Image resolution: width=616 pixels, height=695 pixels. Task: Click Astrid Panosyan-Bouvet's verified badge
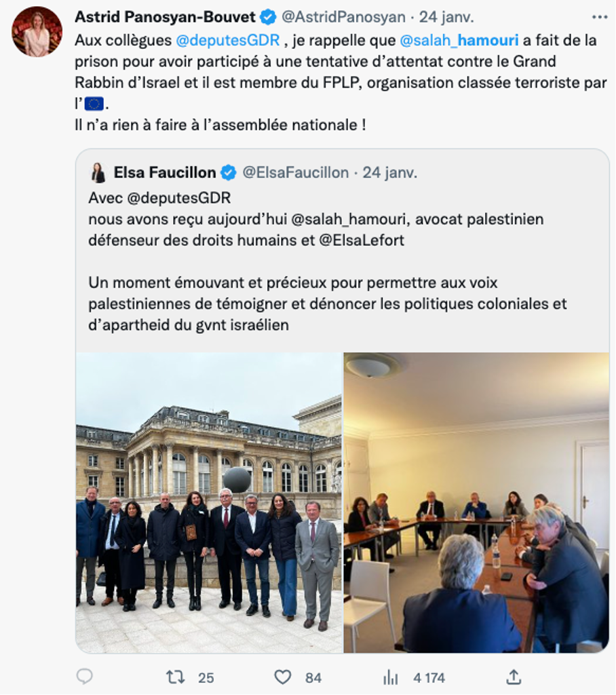click(269, 17)
